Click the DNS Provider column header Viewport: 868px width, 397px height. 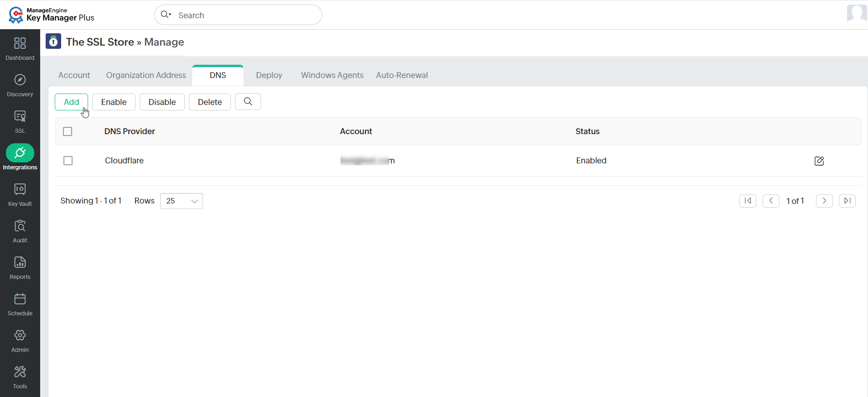point(130,131)
